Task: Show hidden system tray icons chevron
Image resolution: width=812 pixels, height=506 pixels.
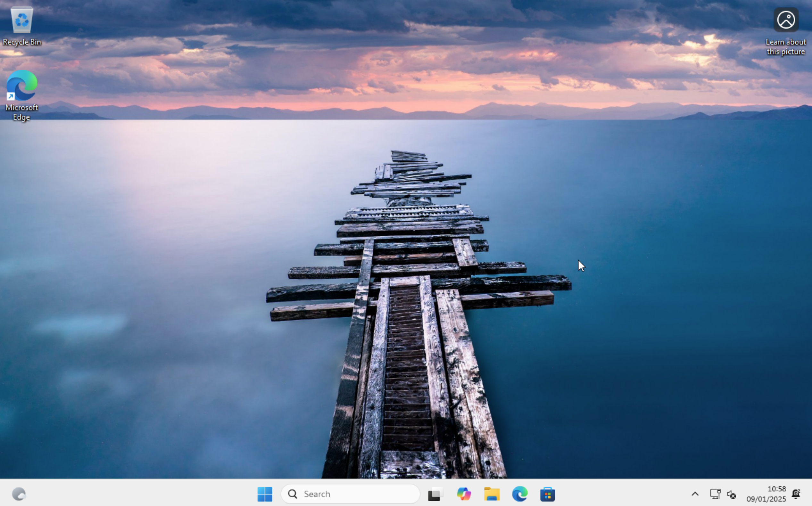Action: coord(695,494)
